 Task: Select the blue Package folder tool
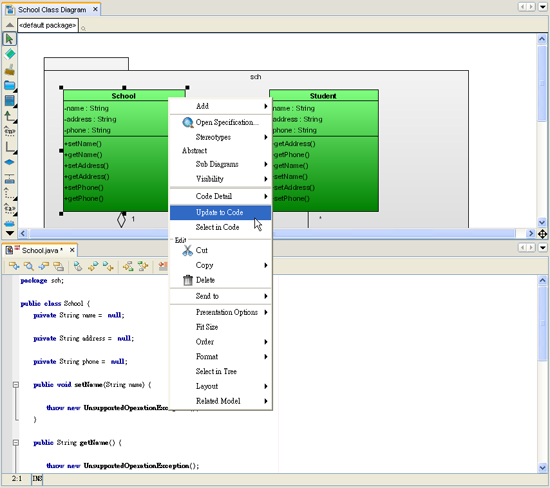[x=10, y=85]
